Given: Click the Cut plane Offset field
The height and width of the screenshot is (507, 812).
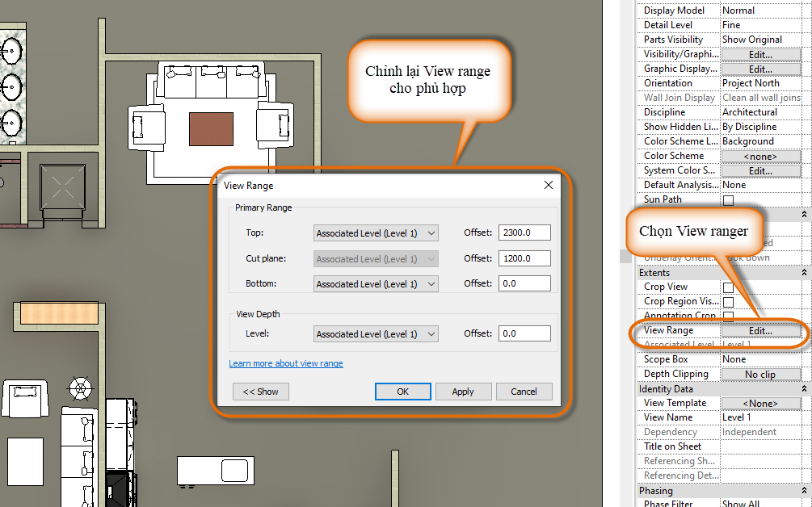Looking at the screenshot, I should tap(524, 259).
